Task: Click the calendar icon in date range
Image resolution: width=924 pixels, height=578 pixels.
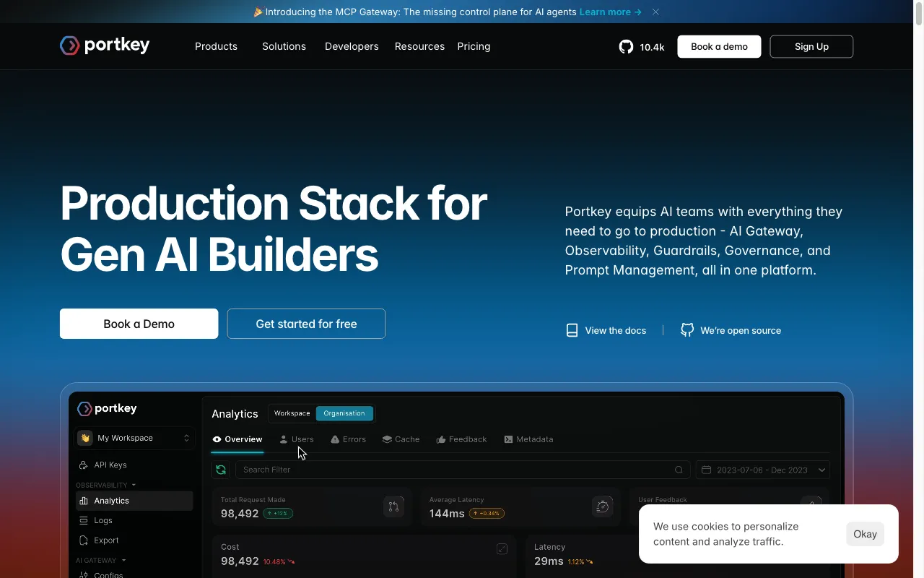Action: (707, 470)
